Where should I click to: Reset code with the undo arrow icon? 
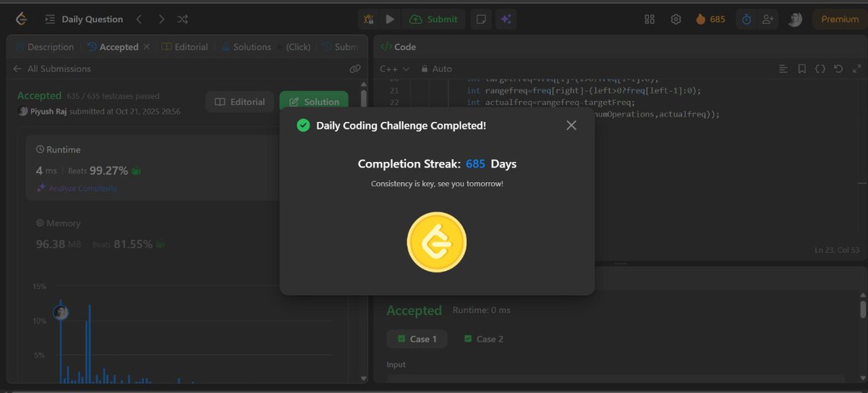pos(838,69)
